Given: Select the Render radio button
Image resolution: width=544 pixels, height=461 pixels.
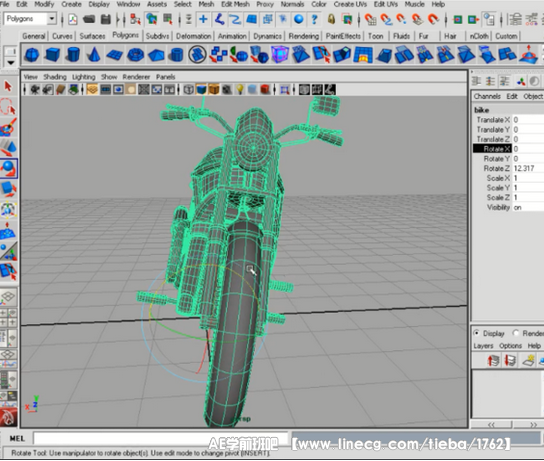Looking at the screenshot, I should (x=516, y=333).
